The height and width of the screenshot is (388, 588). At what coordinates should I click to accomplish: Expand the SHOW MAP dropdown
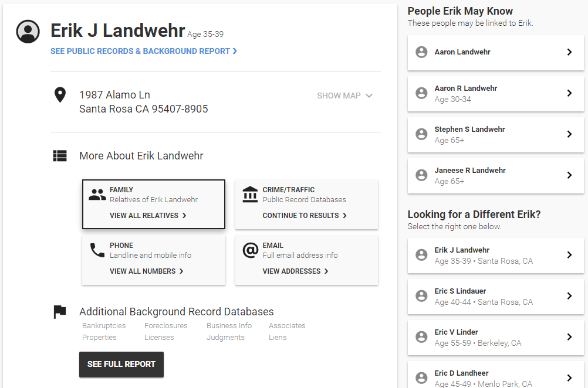[x=344, y=96]
